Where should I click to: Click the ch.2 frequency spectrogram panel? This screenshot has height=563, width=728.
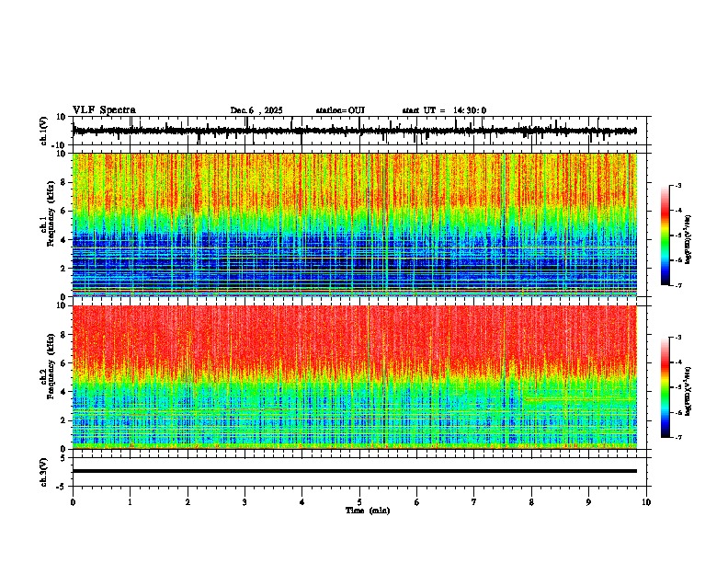coord(355,377)
